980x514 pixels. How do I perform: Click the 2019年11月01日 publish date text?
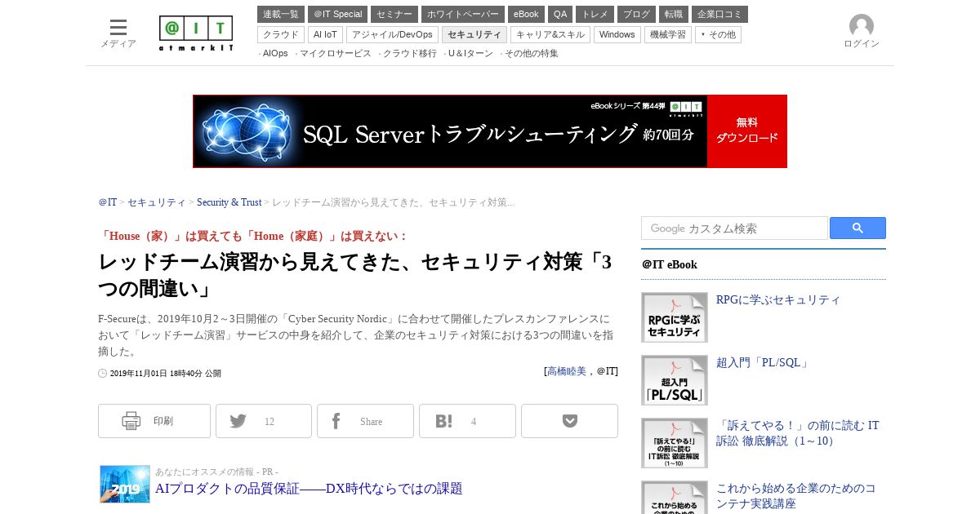[x=166, y=374]
